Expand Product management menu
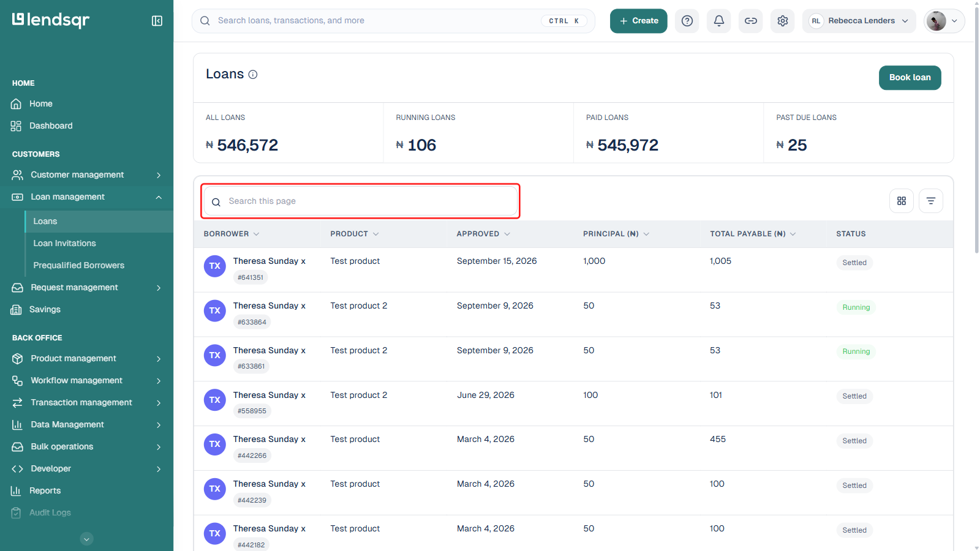 (x=86, y=359)
